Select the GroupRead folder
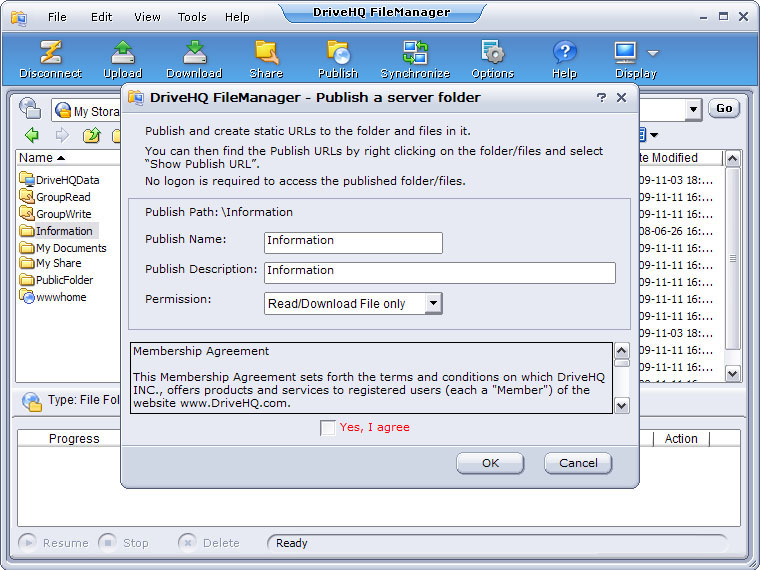This screenshot has width=760, height=570. pos(55,197)
